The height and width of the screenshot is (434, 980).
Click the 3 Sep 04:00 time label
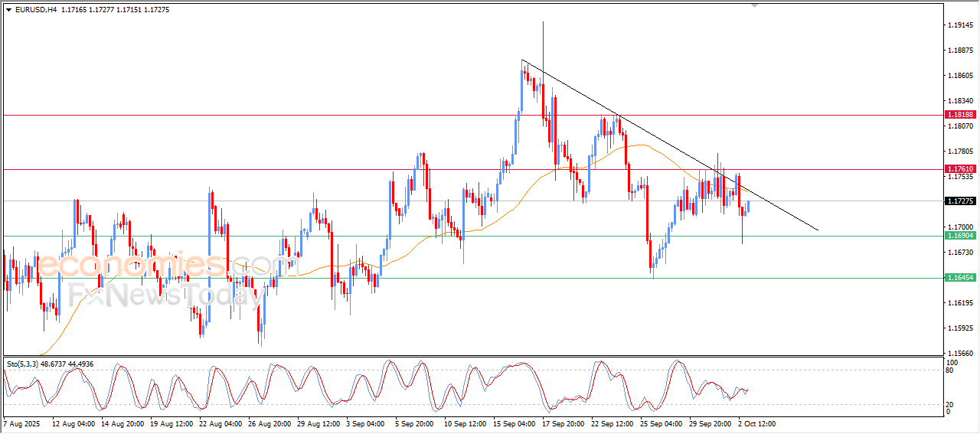tap(364, 423)
